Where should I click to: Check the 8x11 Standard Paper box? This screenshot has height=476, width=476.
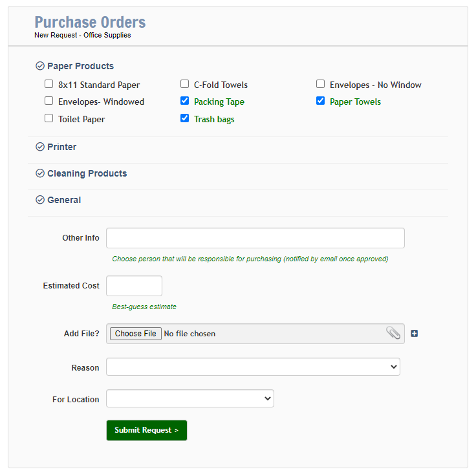pos(49,84)
